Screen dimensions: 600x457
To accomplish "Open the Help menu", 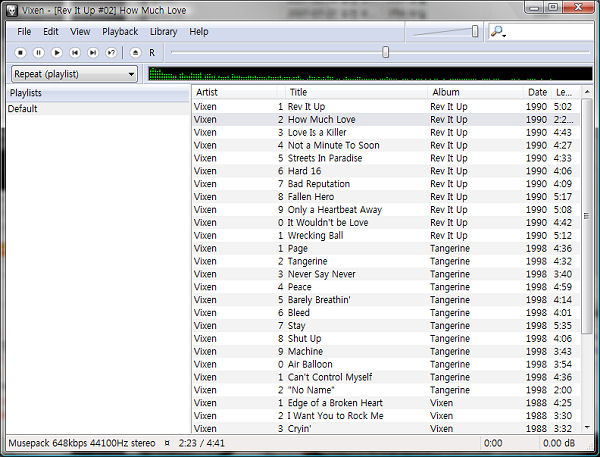I will (199, 32).
